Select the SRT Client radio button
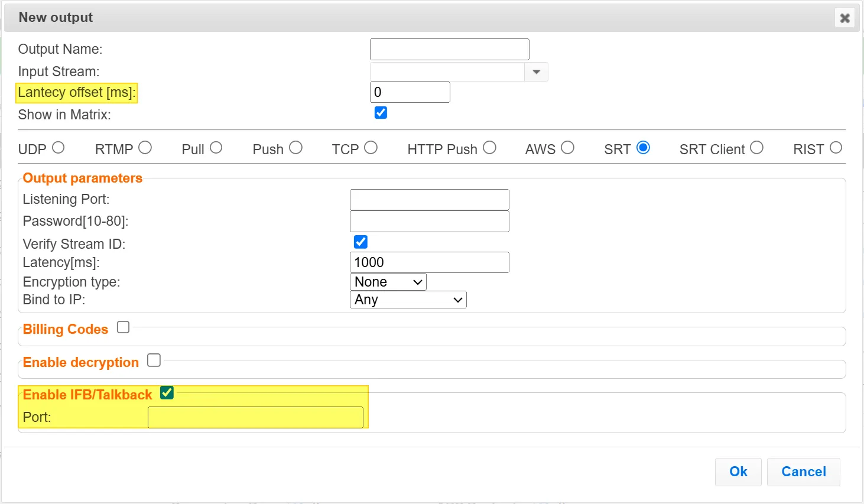 pyautogui.click(x=756, y=148)
